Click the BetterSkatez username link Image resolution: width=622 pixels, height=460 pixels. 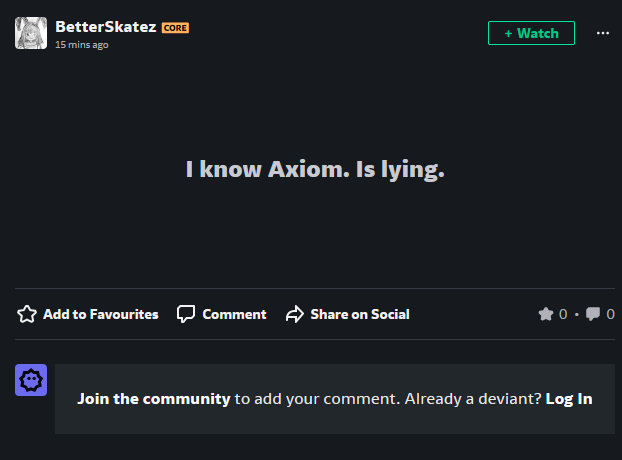pos(106,27)
